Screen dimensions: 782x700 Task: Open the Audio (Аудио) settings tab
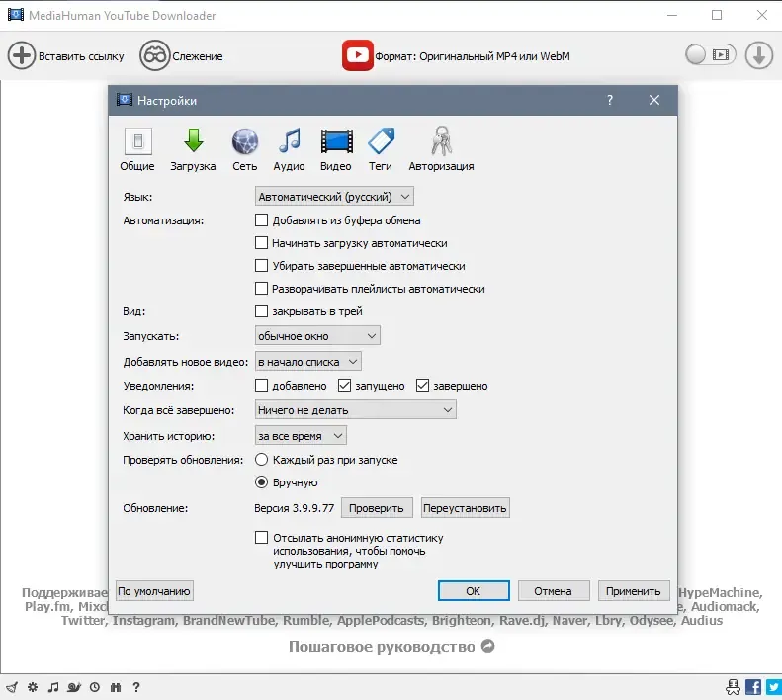coord(290,149)
